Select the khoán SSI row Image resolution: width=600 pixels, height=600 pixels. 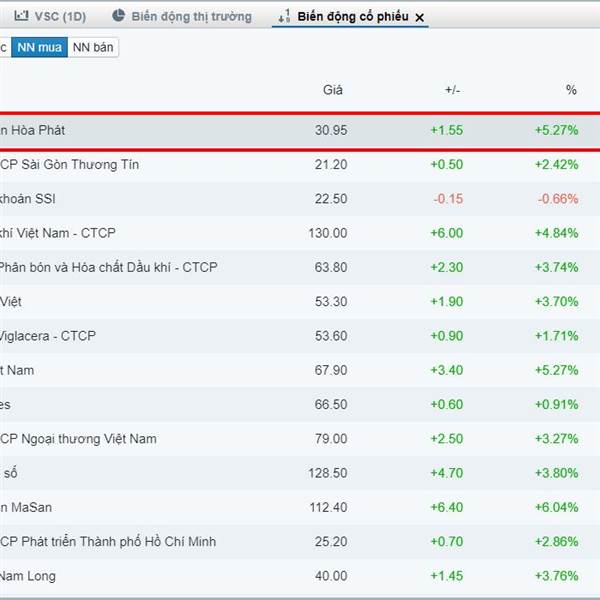[x=300, y=199]
